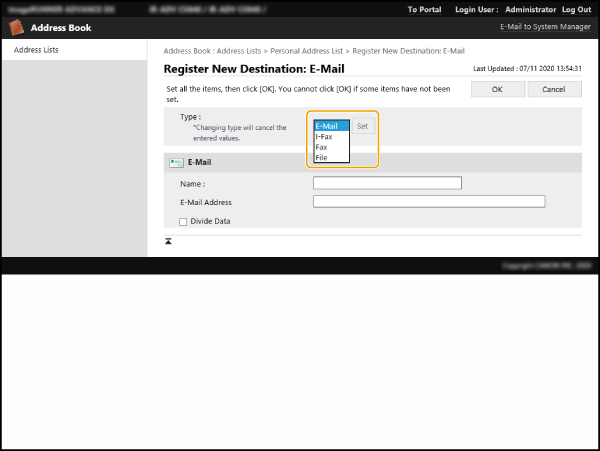Enable the Divide Data checkbox
600x451 pixels.
pyautogui.click(x=183, y=221)
